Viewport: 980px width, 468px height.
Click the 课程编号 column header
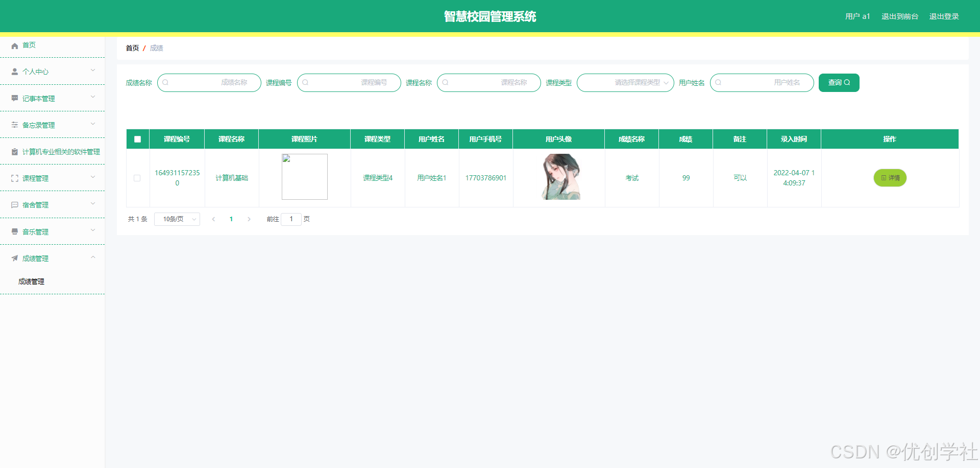[x=177, y=139]
